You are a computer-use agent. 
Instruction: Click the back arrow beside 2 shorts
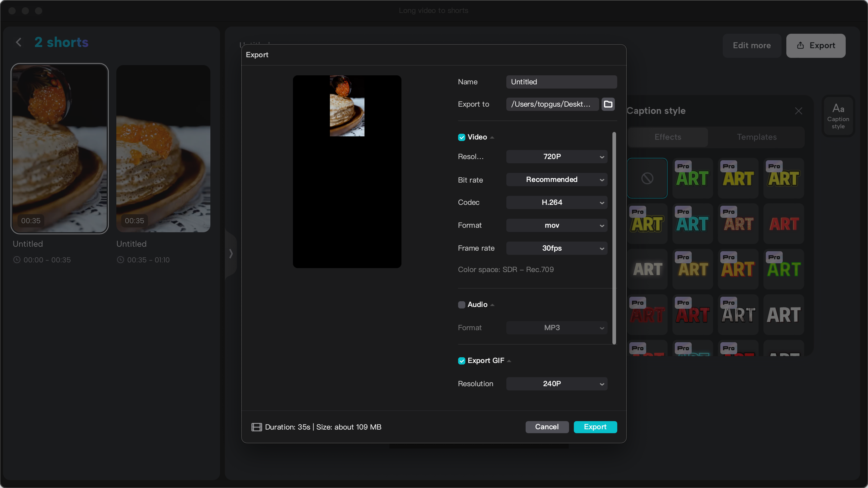pos(18,42)
